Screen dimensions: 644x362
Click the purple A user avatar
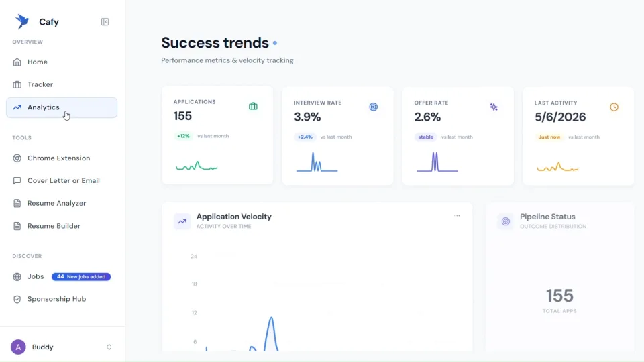[18, 347]
